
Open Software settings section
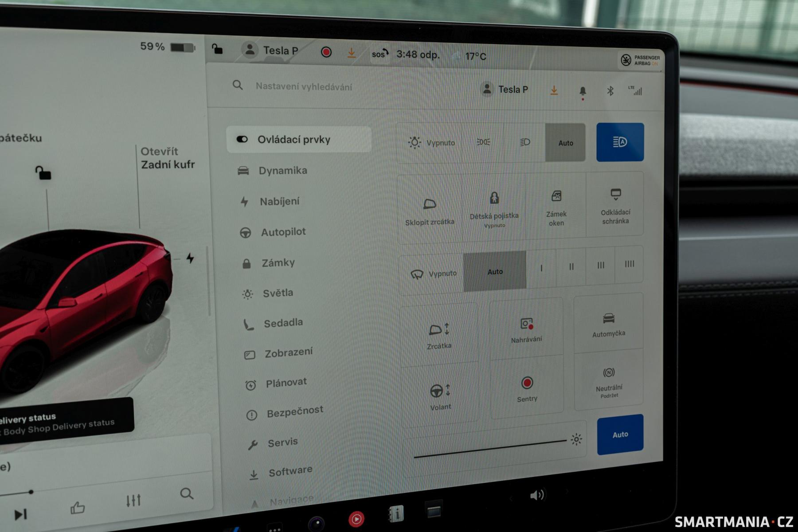(280, 473)
